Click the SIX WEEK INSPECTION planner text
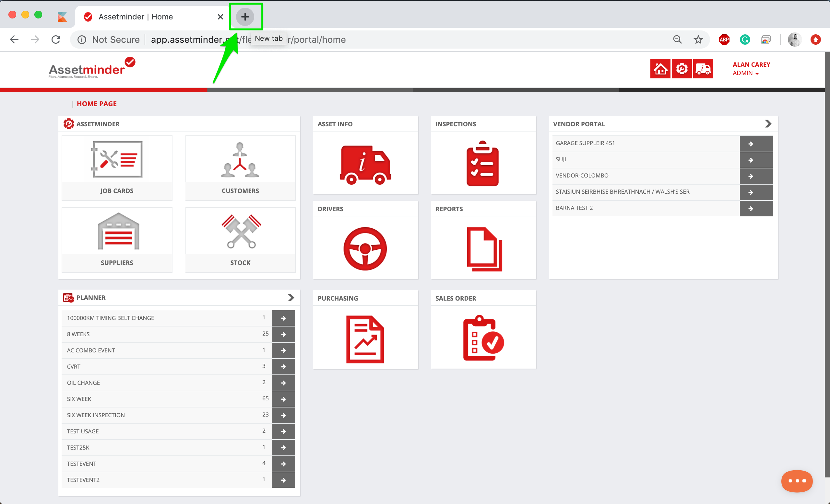The height and width of the screenshot is (504, 830). [x=96, y=415]
